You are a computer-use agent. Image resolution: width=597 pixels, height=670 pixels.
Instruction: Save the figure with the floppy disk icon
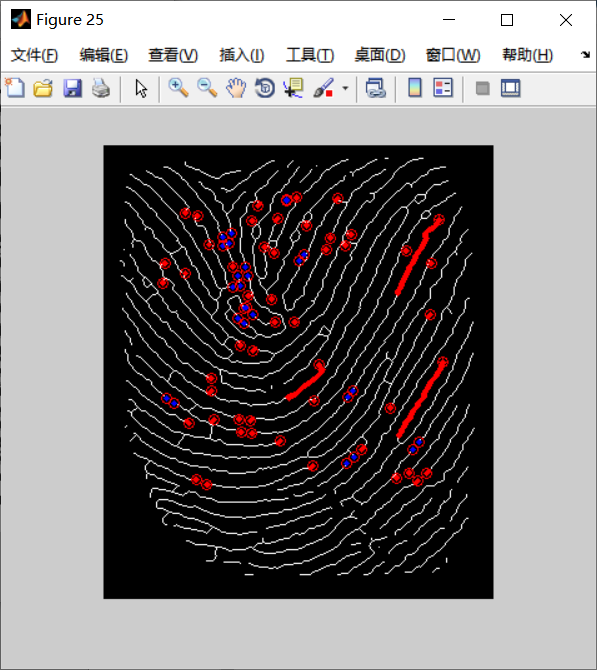(x=72, y=88)
